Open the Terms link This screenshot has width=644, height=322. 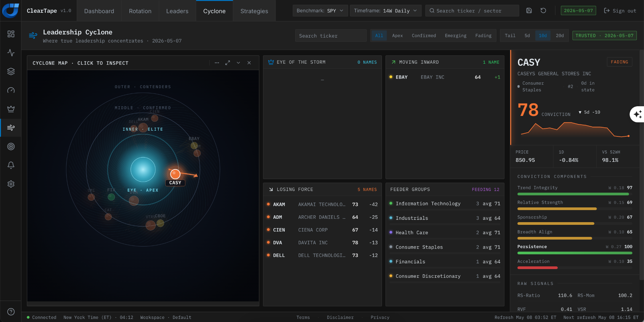click(x=303, y=317)
